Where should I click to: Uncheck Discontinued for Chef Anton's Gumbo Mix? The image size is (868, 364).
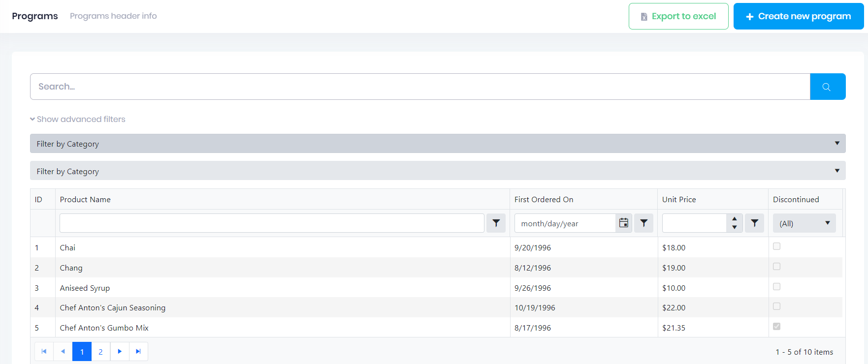point(776,327)
